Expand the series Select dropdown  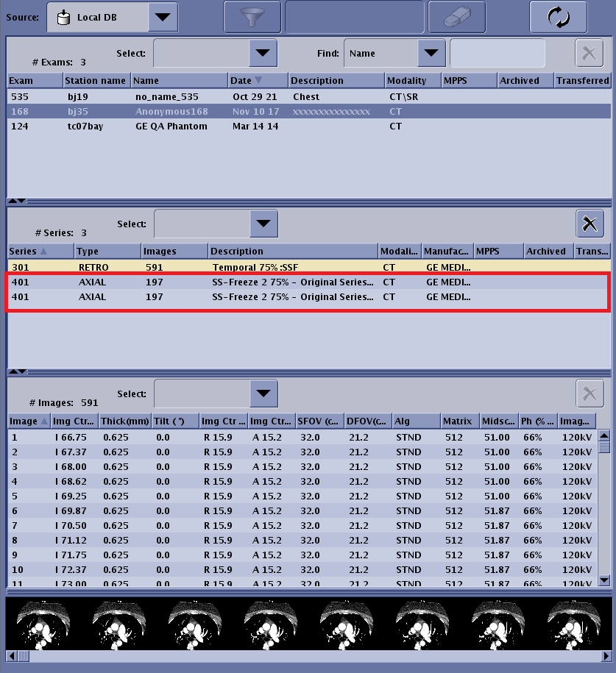(263, 224)
